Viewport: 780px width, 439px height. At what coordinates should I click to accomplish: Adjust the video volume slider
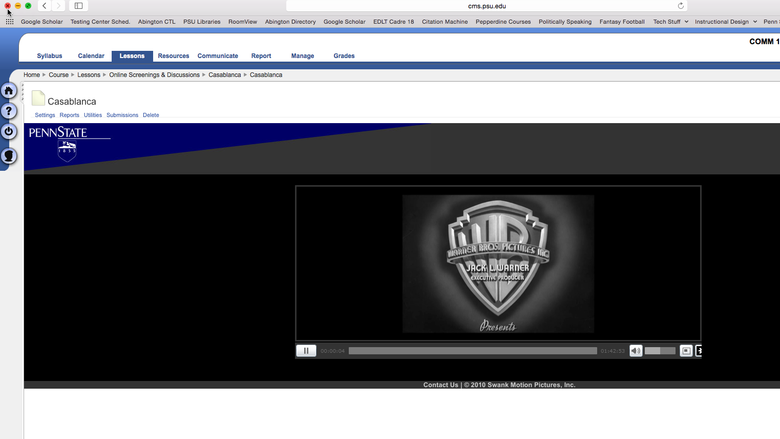pyautogui.click(x=660, y=351)
